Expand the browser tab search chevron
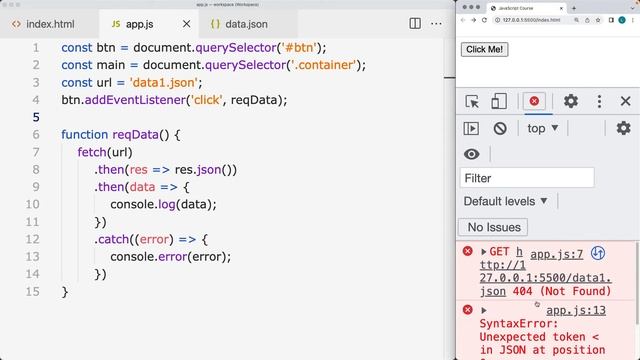640x360 pixels. pyautogui.click(x=633, y=8)
